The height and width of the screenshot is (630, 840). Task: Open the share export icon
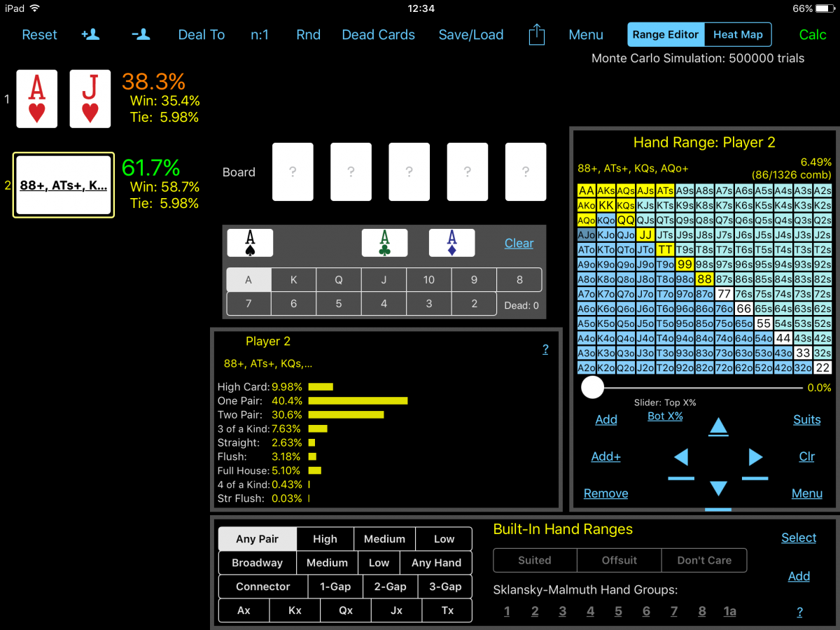pyautogui.click(x=536, y=35)
